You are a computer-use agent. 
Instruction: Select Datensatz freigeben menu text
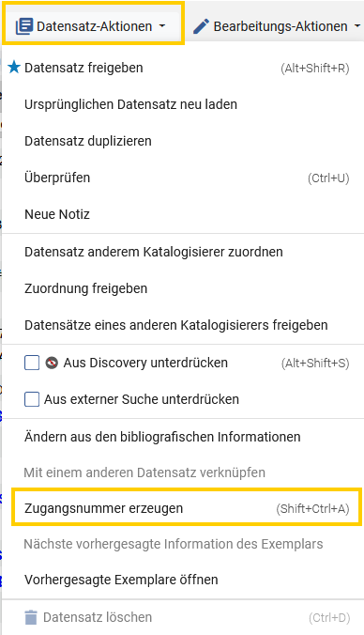point(83,68)
